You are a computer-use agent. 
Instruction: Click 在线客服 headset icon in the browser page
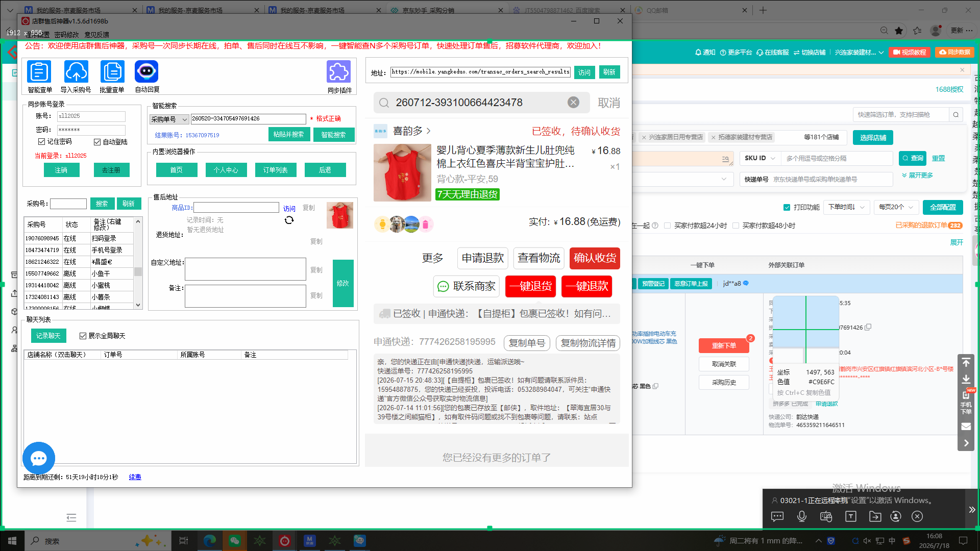point(773,53)
